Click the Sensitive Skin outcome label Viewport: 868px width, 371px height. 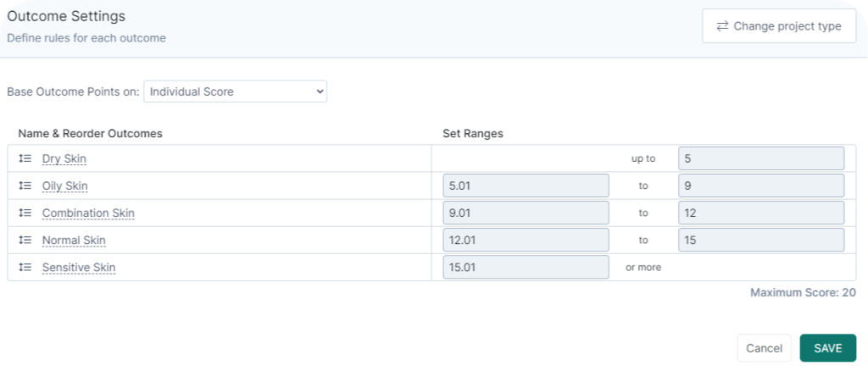pyautogui.click(x=78, y=267)
